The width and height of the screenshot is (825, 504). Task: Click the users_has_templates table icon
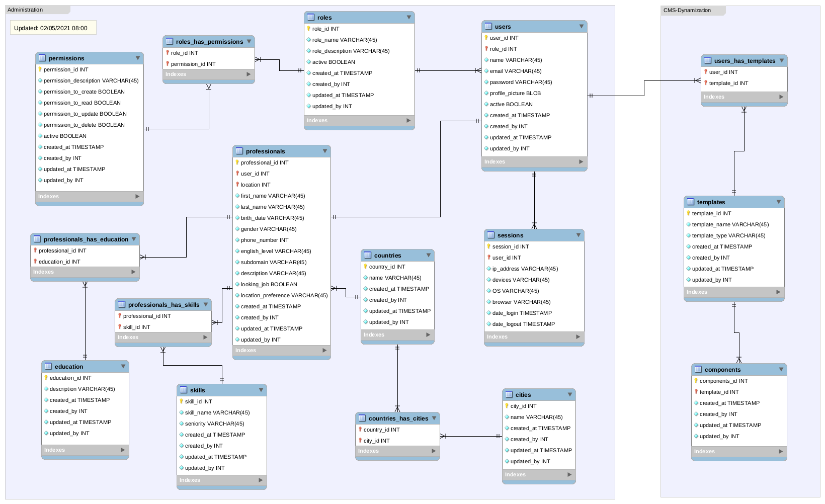click(x=708, y=61)
